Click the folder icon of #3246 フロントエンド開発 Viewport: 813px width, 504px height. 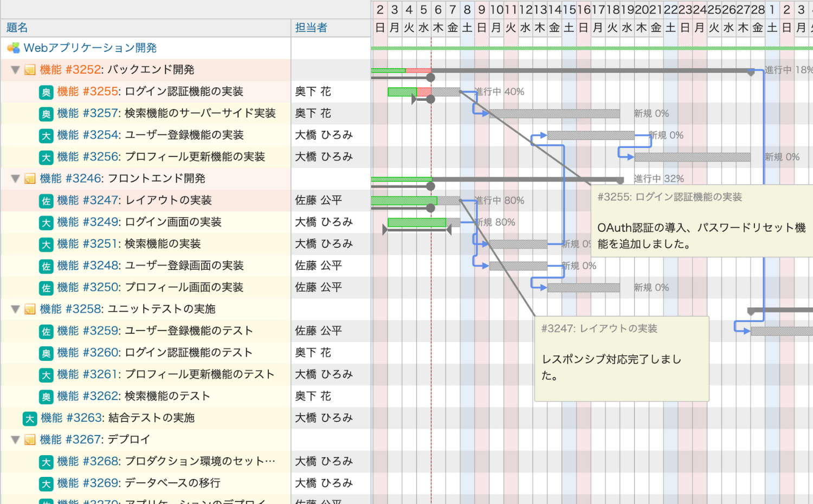30,179
